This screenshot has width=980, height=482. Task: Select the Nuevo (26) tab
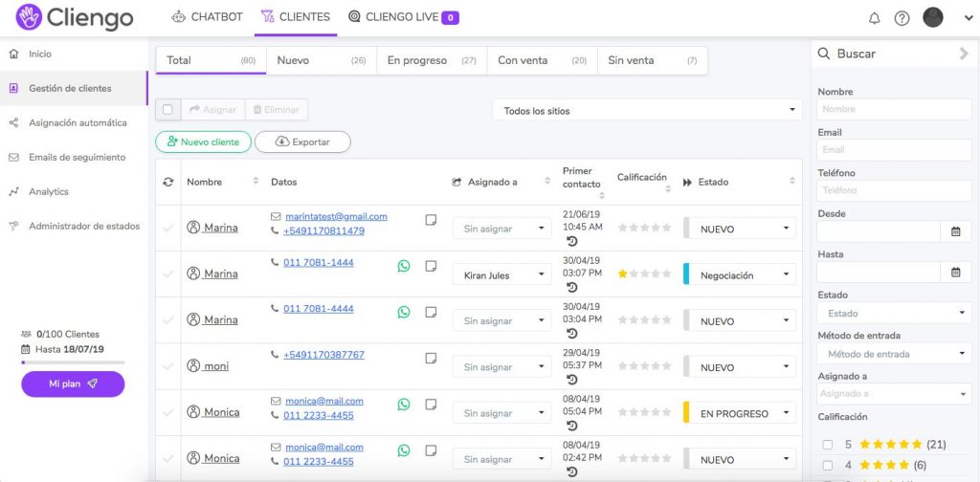(x=322, y=60)
